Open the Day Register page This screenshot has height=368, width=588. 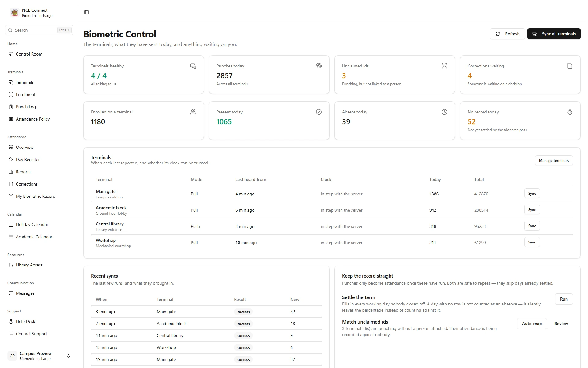39,159
